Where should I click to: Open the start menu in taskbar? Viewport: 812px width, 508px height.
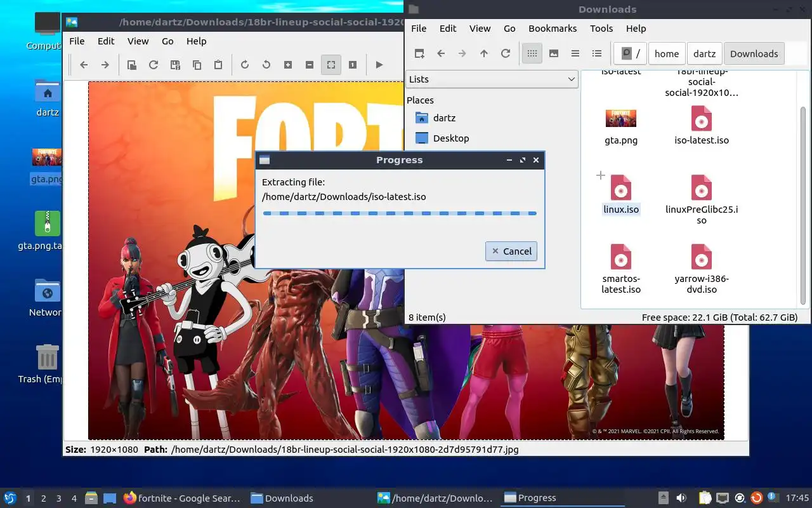pyautogui.click(x=10, y=498)
